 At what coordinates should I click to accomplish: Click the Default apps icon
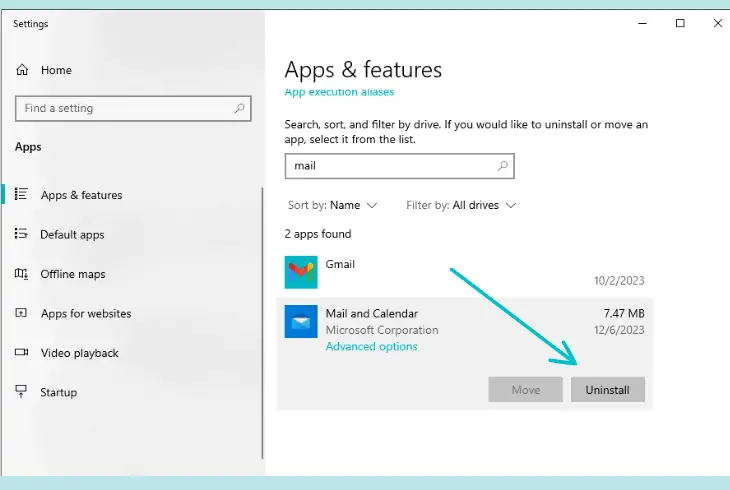21,233
